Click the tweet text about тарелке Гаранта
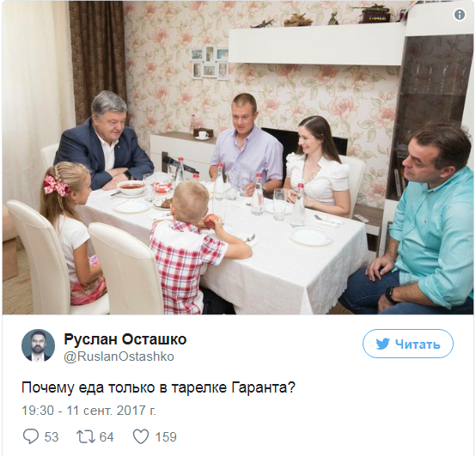 [158, 387]
